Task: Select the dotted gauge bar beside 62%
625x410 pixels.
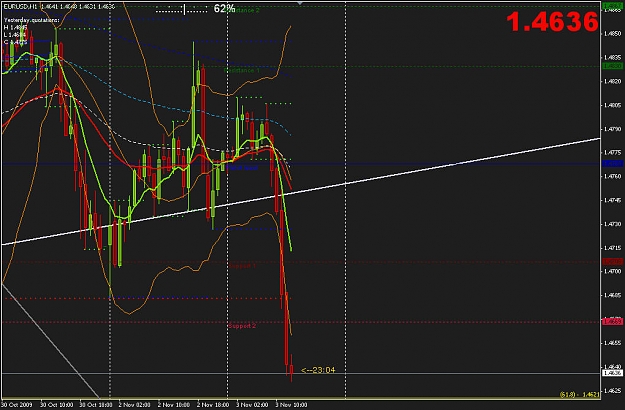Action: click(182, 10)
